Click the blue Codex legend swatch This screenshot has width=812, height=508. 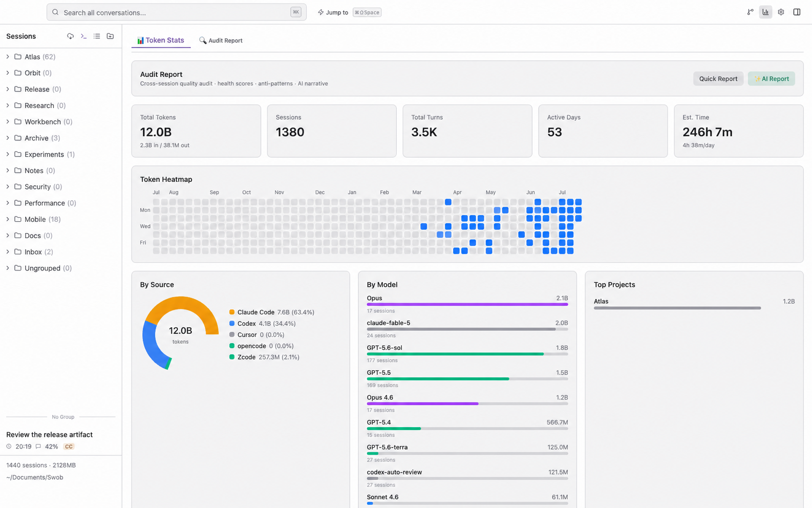(232, 323)
